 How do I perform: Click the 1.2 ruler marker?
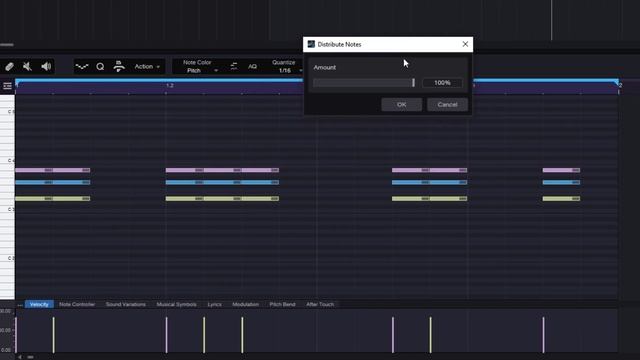coord(170,86)
